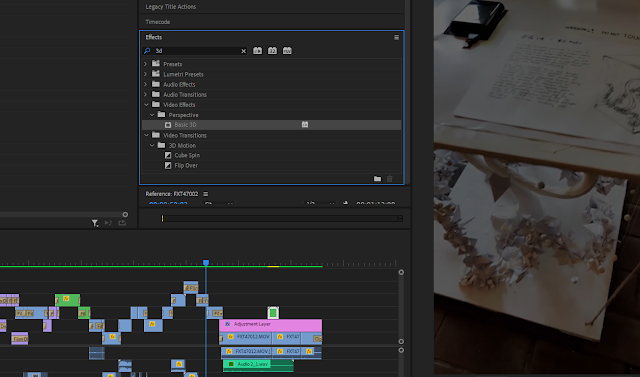Screen dimensions: 640x377
Task: Expand the Presets folder
Action: click(x=146, y=64)
